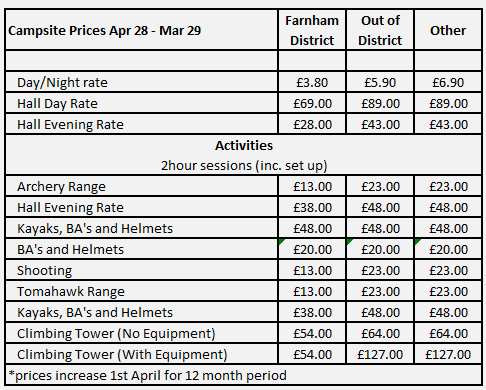Image resolution: width=486 pixels, height=390 pixels.
Task: Select the Shooting row label cell
Action: (142, 270)
